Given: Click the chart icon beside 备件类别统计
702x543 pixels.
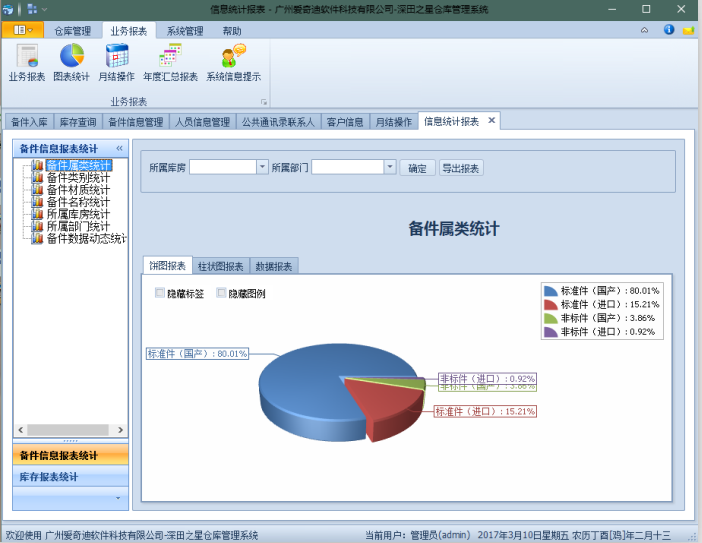Looking at the screenshot, I should [x=37, y=178].
